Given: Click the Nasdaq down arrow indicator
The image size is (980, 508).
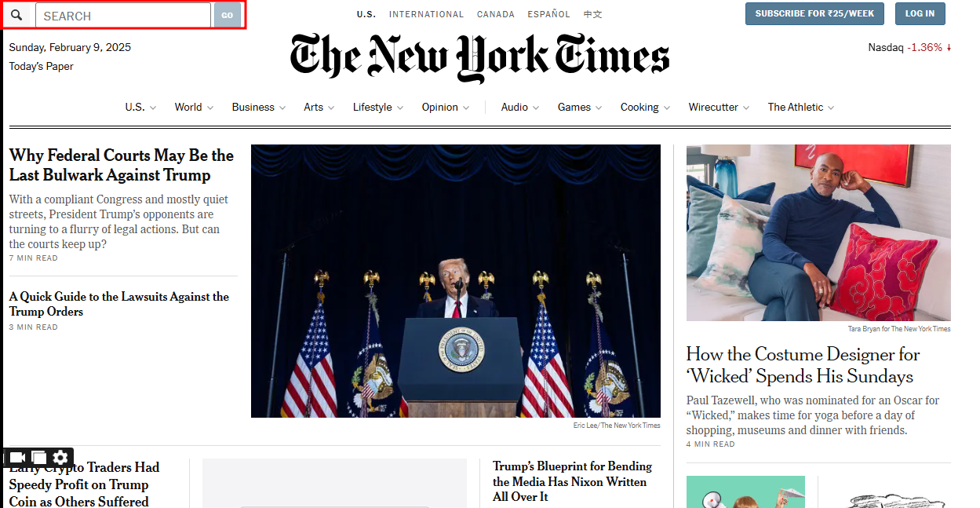Looking at the screenshot, I should point(949,48).
